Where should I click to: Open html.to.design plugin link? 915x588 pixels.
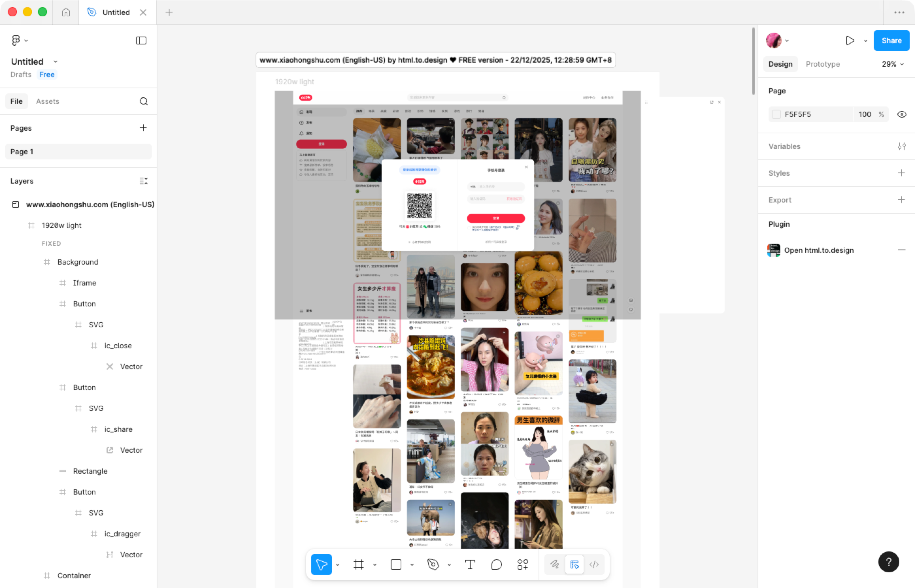click(819, 250)
